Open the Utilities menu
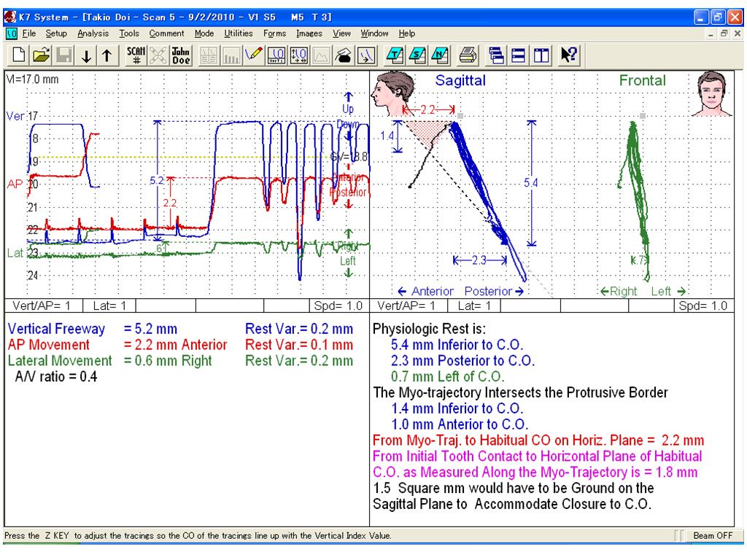Viewport: 747px width, 560px height. [x=239, y=34]
